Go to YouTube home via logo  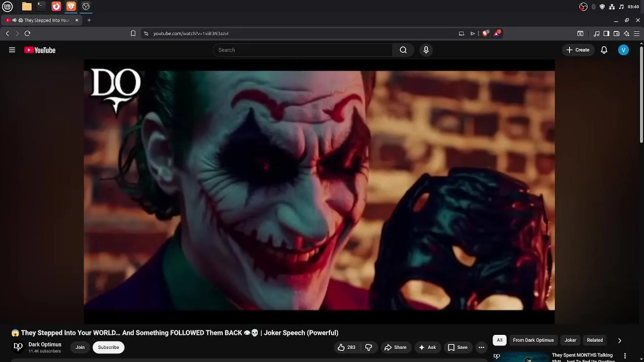click(40, 50)
